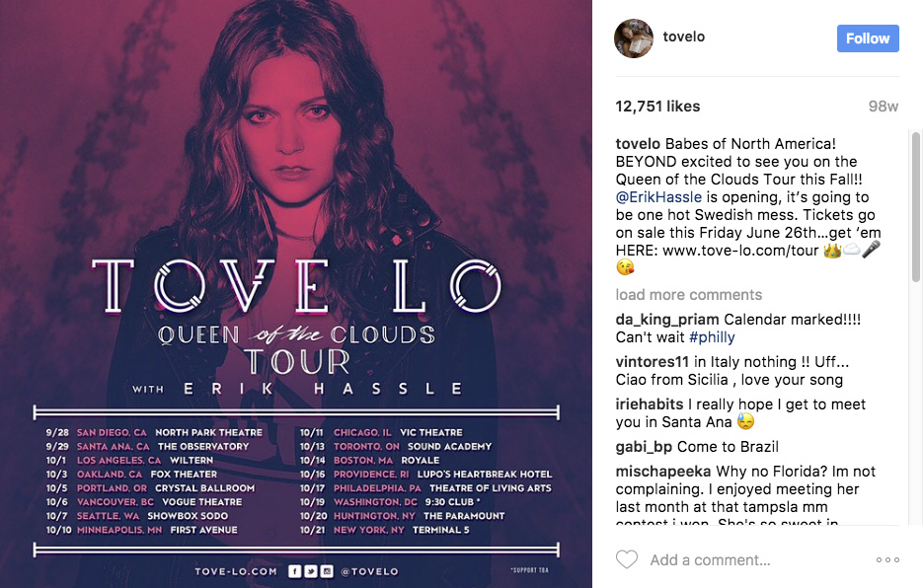Open the three-dot more options menu

click(887, 559)
